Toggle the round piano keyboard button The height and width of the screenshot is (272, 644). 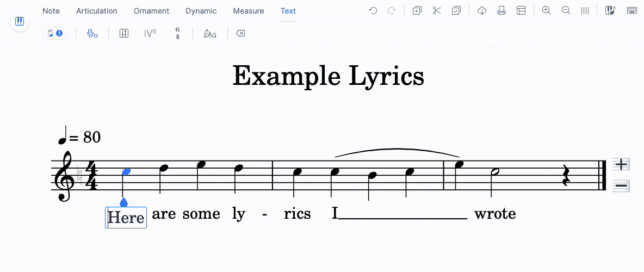click(x=20, y=22)
